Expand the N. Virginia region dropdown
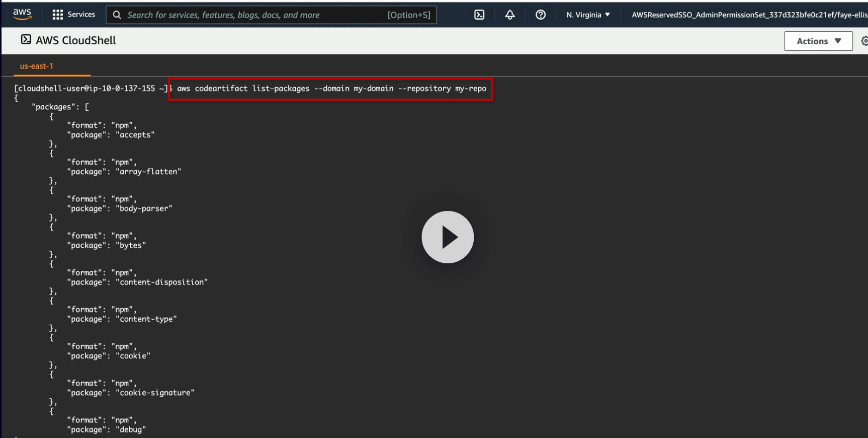The image size is (868, 438). 588,15
